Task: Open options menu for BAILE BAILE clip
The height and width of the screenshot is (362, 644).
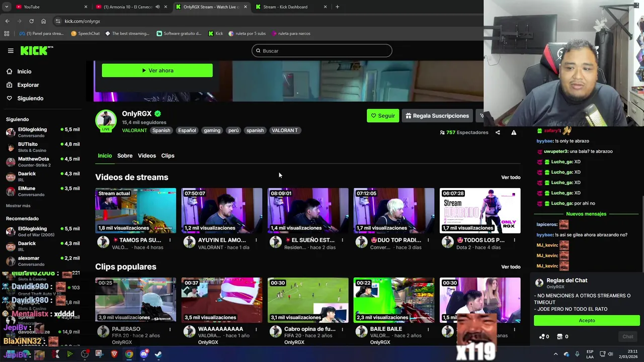Action: click(428, 330)
